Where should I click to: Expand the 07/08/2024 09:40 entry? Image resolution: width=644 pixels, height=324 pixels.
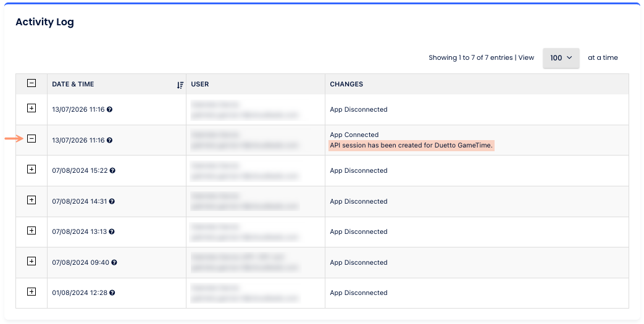point(31,261)
